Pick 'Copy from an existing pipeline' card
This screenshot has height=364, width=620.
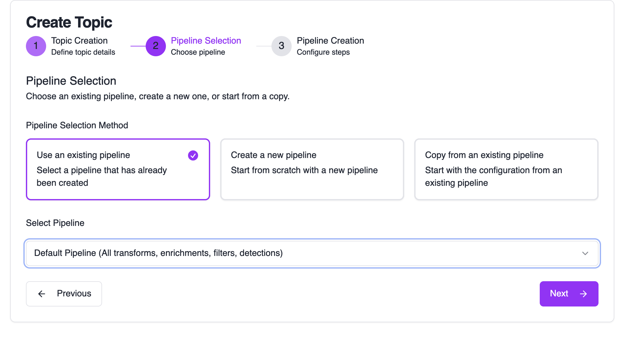506,169
